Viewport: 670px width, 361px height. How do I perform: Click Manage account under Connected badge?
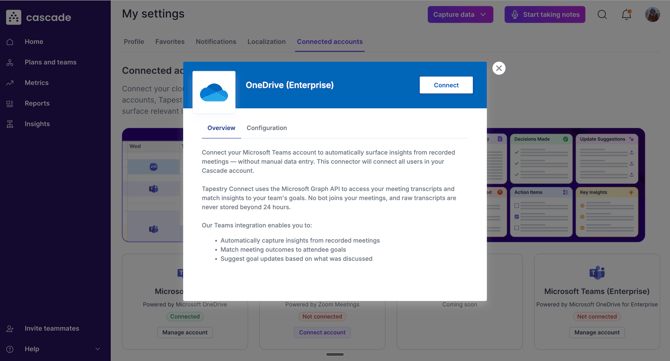coord(185,332)
